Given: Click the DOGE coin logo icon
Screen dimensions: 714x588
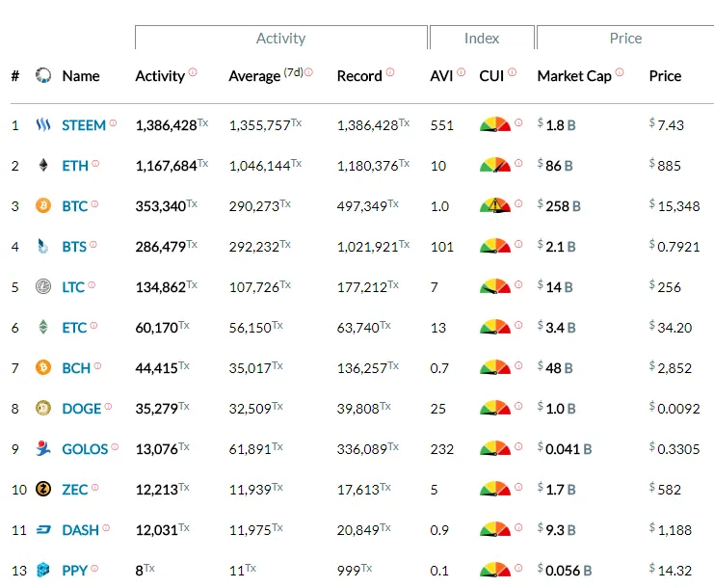Looking at the screenshot, I should 43,408.
